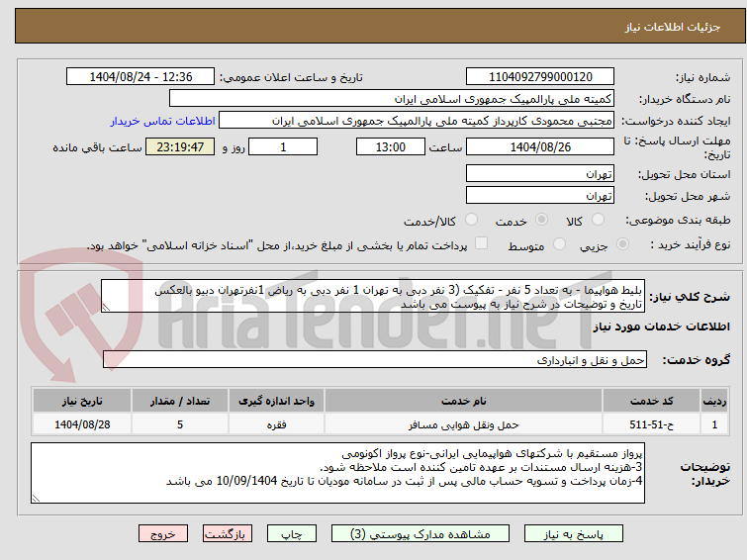The height and width of the screenshot is (560, 747).
Task: Click resize handle of توضیحات خریدار box
Action: pos(37,499)
